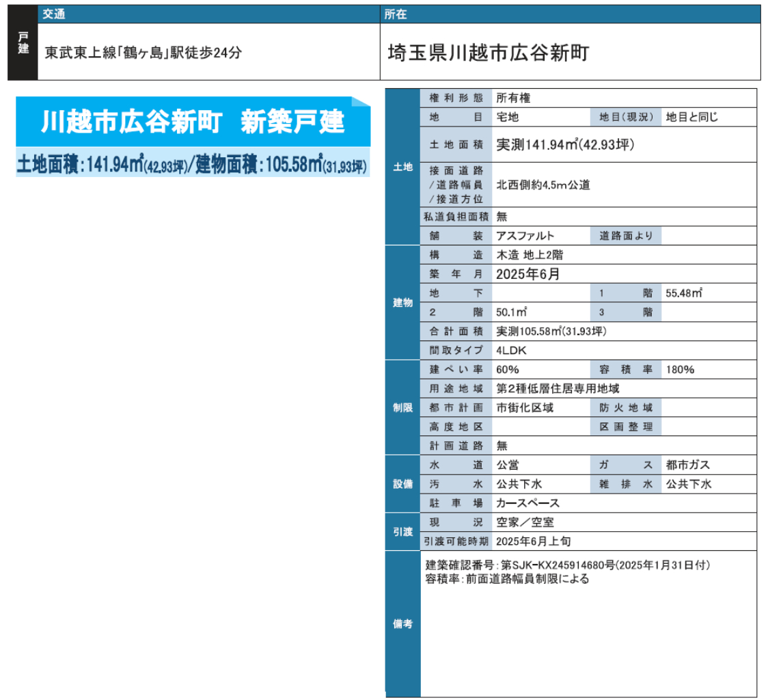Select the value 北西側約4.5m公道

click(x=543, y=185)
